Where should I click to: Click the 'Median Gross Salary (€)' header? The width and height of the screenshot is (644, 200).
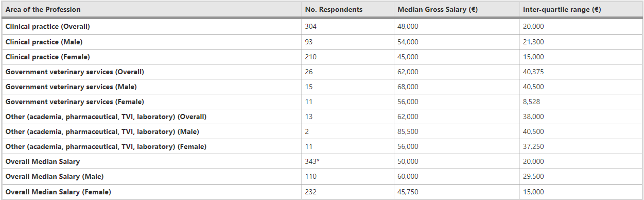[438, 9]
